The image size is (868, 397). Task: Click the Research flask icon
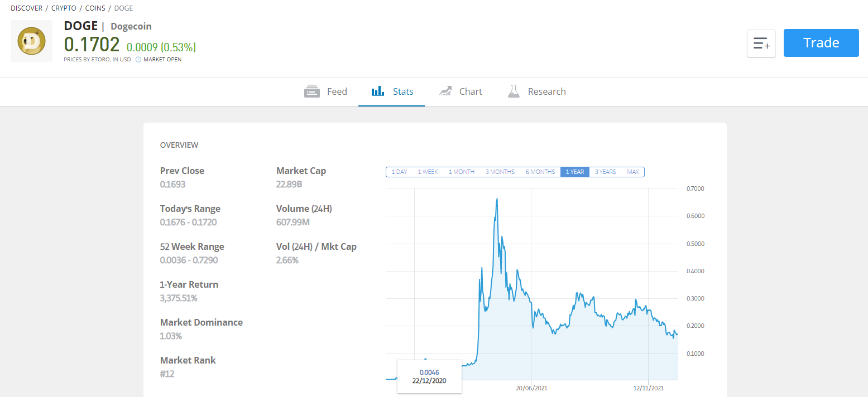coord(514,91)
